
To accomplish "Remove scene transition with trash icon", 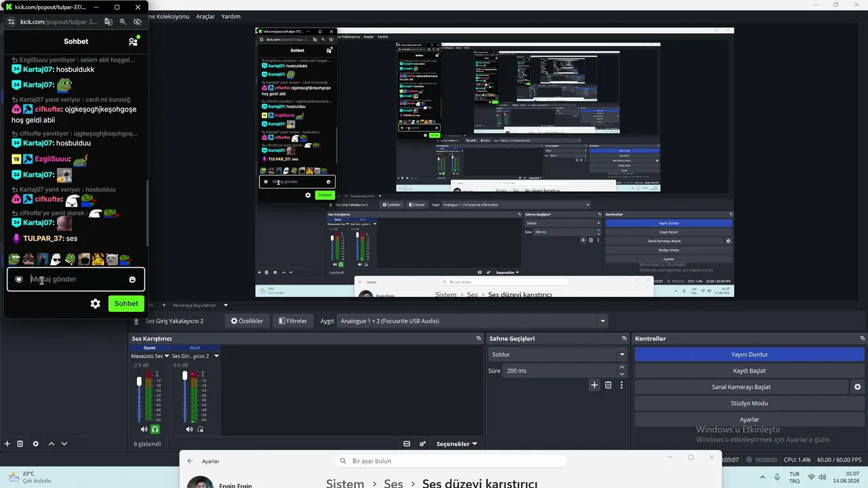I will click(x=608, y=385).
